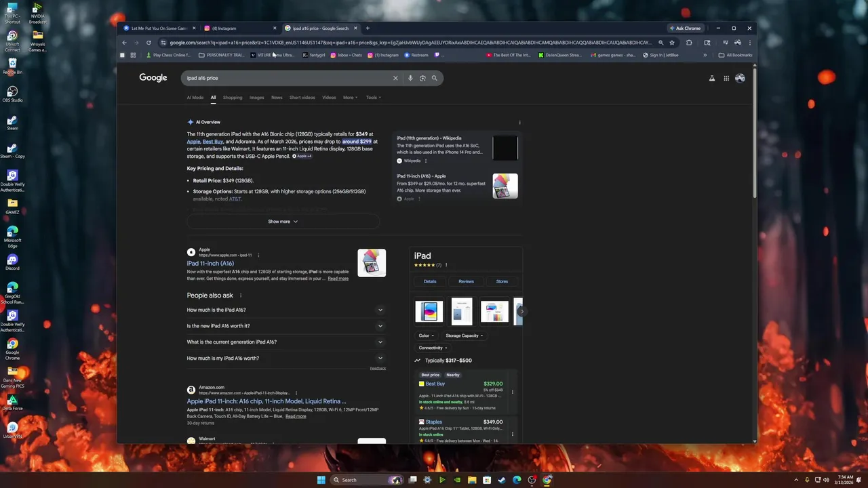Open the Best Buy store offer link
The image size is (868, 488).
435,384
